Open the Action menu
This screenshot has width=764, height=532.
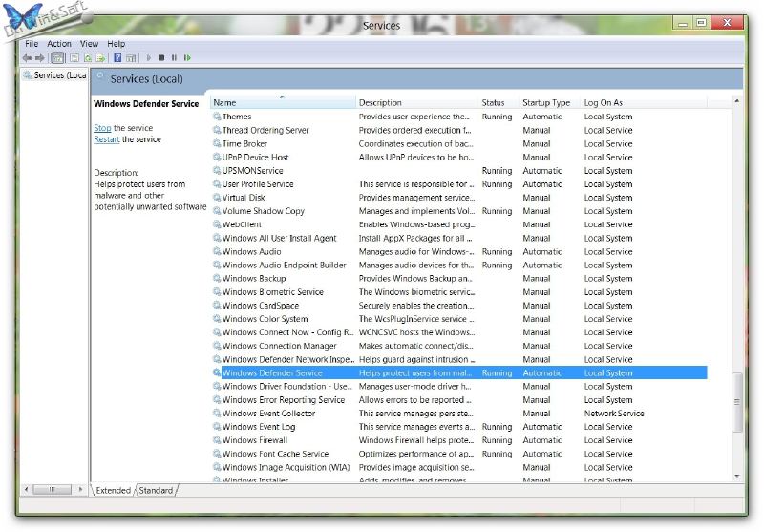click(59, 44)
